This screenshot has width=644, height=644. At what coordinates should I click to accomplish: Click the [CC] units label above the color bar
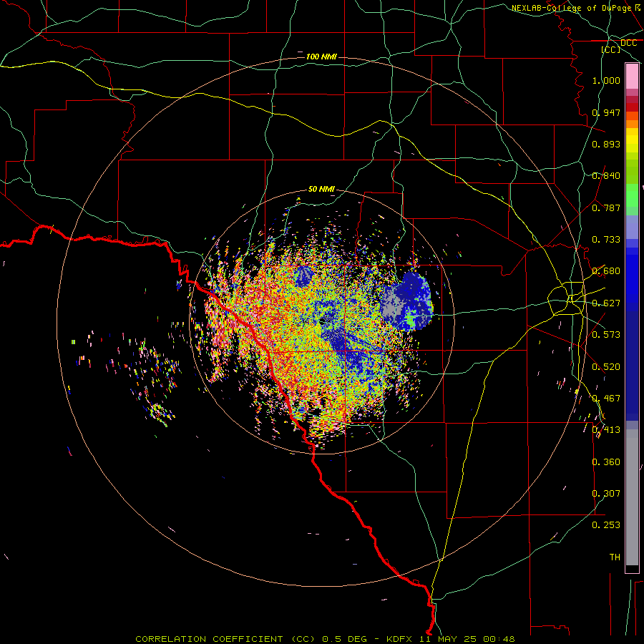[x=611, y=49]
